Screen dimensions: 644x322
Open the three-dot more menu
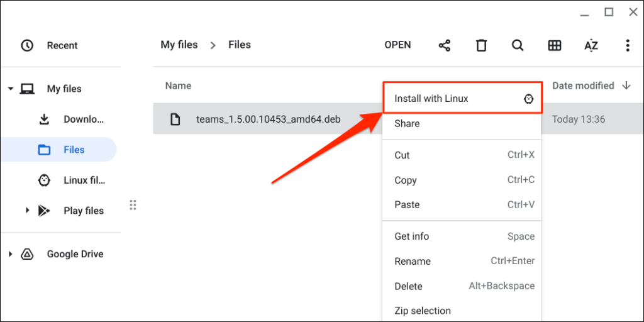[x=627, y=45]
